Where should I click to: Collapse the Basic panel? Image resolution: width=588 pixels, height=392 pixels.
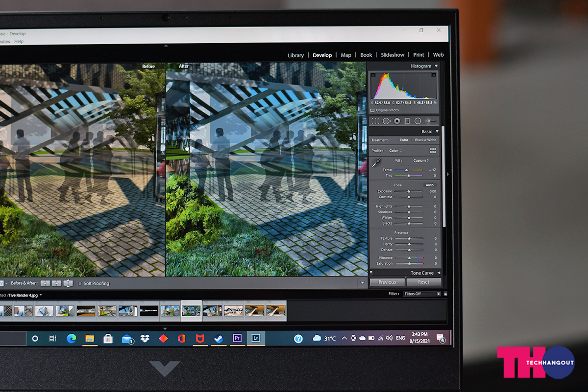437,132
